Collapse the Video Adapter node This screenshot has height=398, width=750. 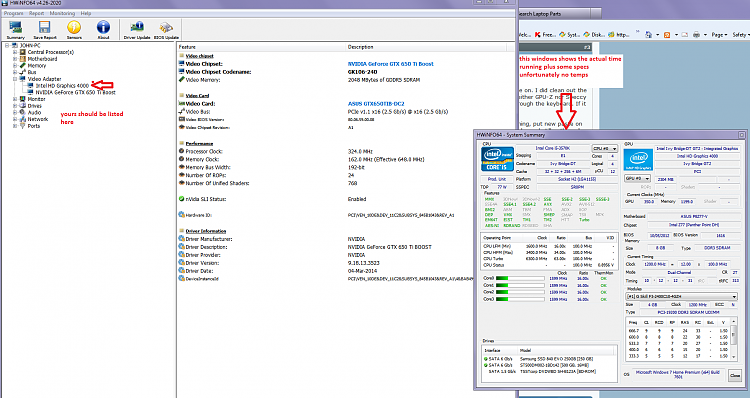15,79
